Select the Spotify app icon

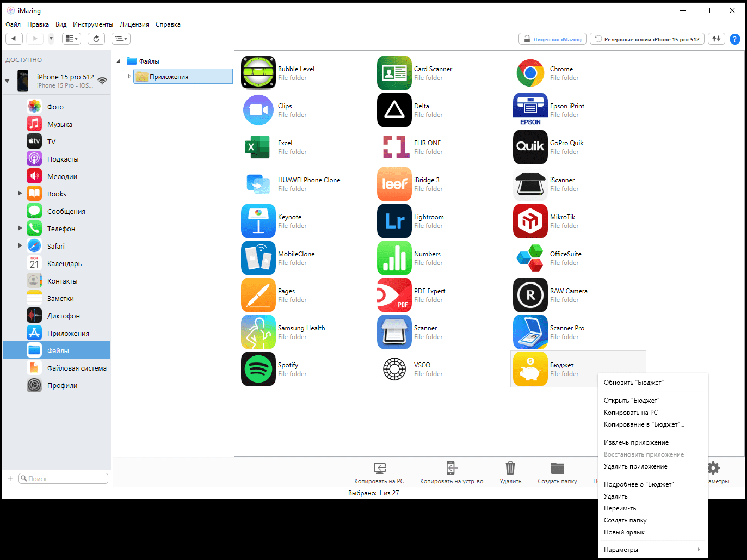tap(258, 369)
